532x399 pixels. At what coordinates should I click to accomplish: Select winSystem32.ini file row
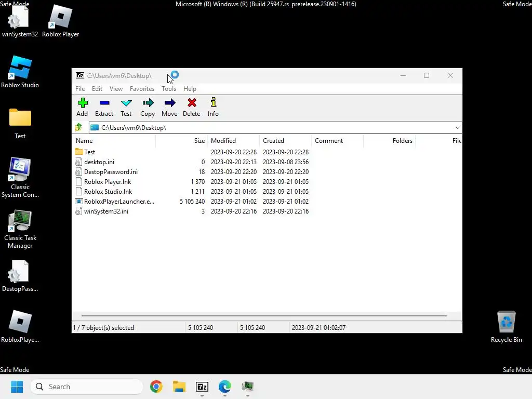coord(267,211)
